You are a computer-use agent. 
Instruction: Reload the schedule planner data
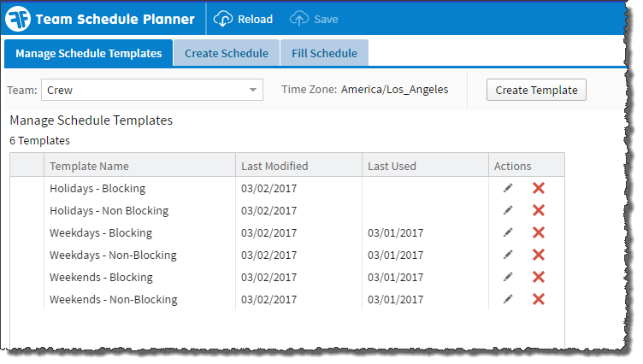[x=244, y=19]
